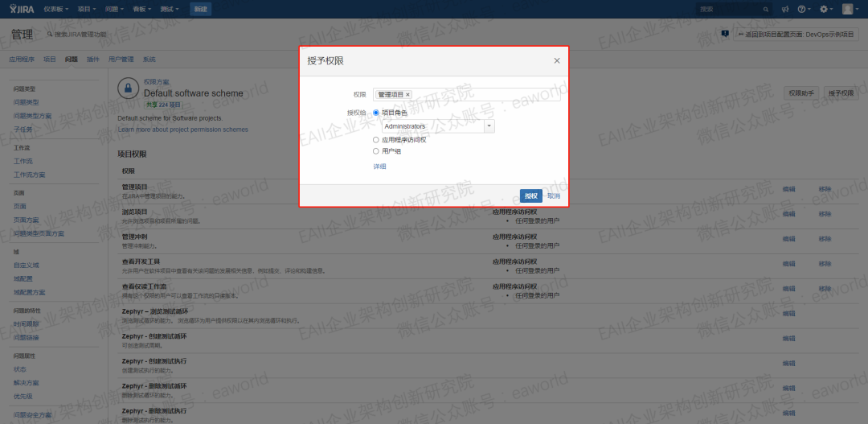
Task: Open 解决方案 in the sidebar
Action: point(26,382)
